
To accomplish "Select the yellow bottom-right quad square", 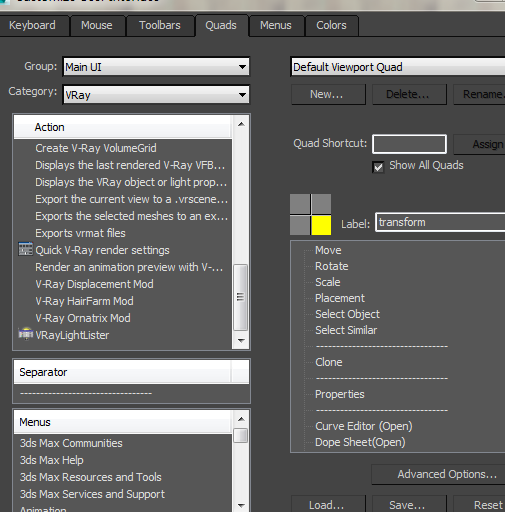I will 321,225.
